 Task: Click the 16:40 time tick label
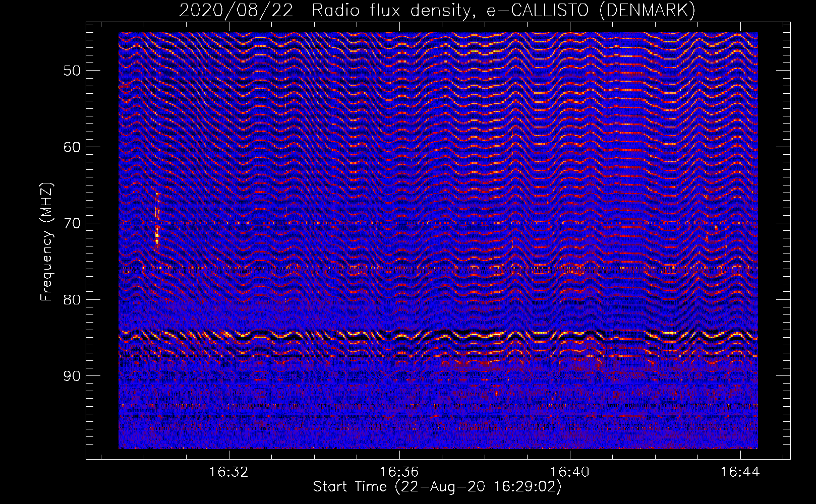coord(570,472)
